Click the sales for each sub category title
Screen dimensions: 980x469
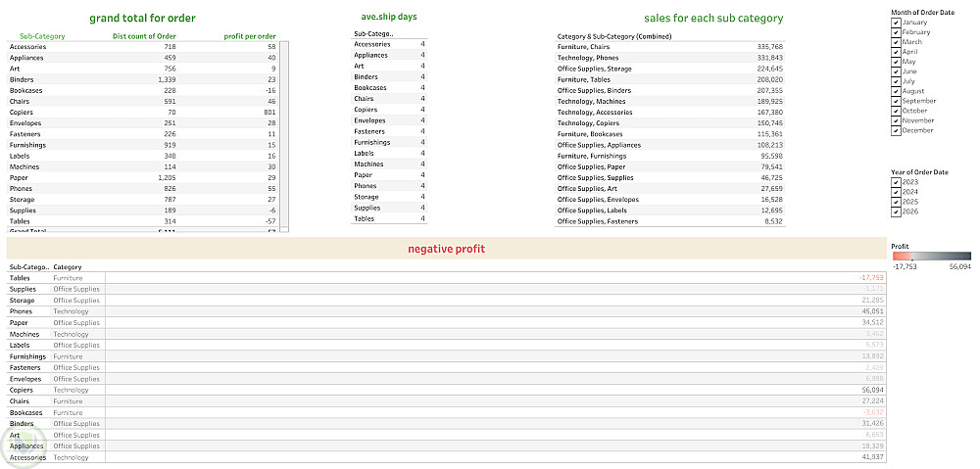pyautogui.click(x=713, y=18)
